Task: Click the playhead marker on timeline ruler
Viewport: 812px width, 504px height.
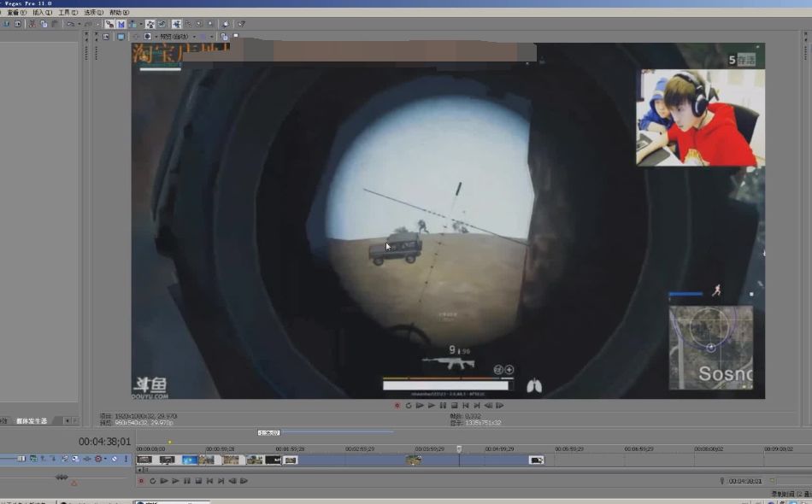Action: tap(459, 448)
